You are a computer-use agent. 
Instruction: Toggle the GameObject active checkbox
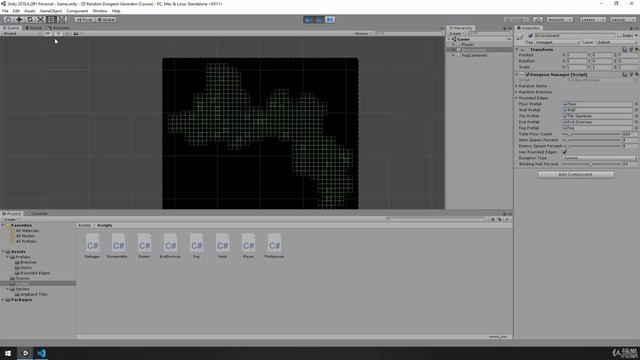click(x=531, y=36)
